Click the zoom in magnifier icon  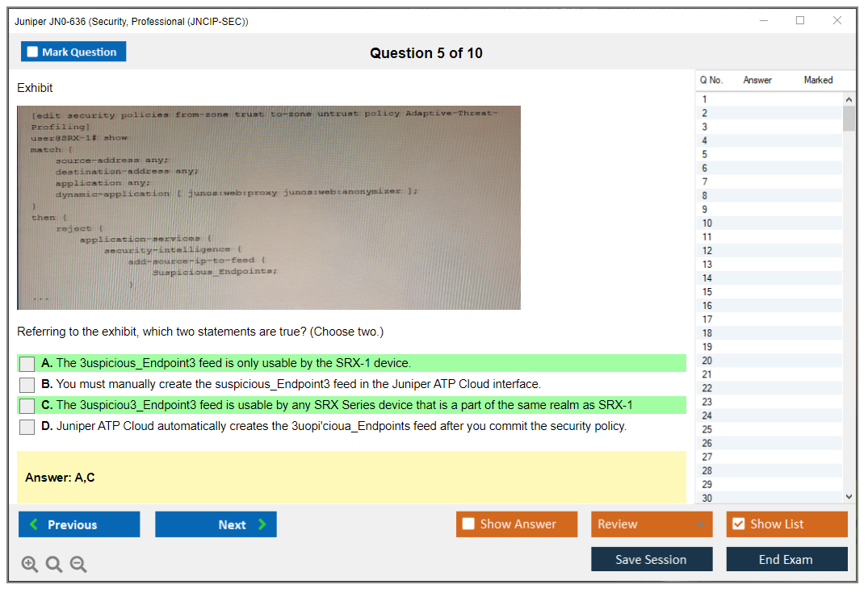click(x=30, y=565)
